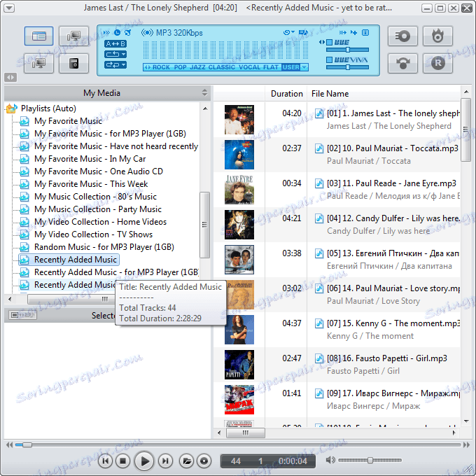Image resolution: width=476 pixels, height=476 pixels.
Task: Select the FLAT equalizer preset
Action: click(x=271, y=67)
